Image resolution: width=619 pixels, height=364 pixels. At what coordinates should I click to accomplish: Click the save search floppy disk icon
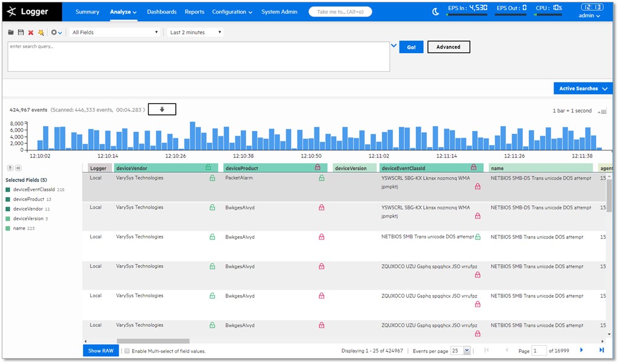click(21, 32)
